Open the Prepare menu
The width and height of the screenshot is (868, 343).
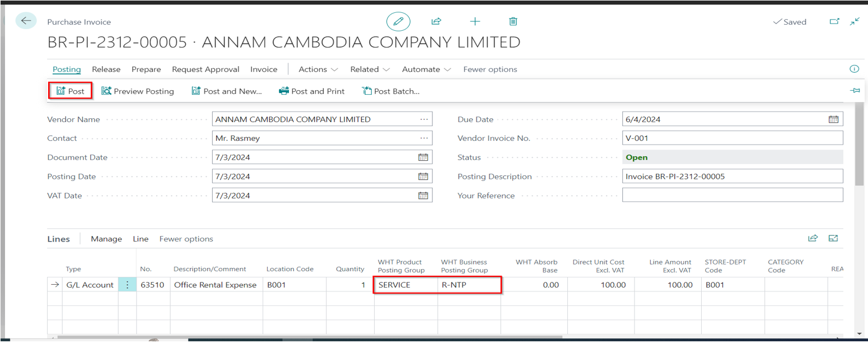pos(146,69)
